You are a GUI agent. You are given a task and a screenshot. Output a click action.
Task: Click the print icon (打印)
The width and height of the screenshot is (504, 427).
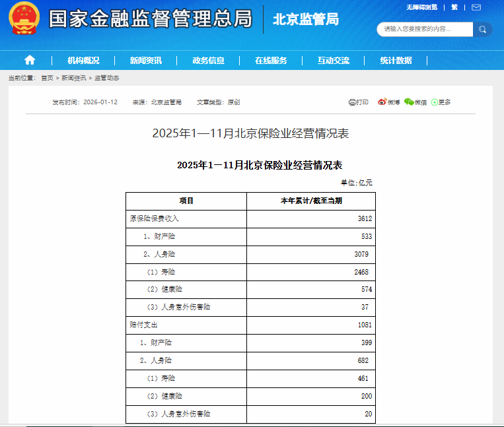[358, 102]
